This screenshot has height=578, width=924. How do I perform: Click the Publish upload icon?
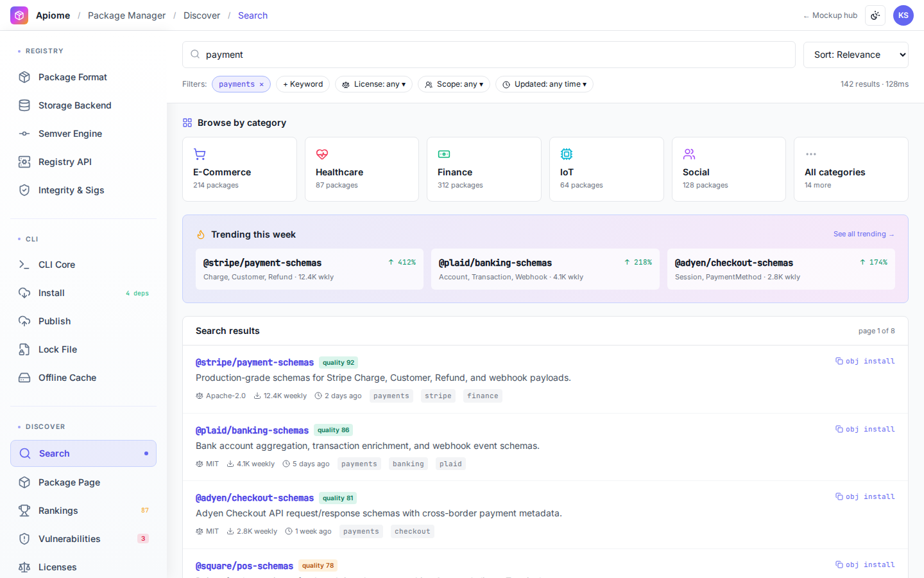tap(24, 321)
